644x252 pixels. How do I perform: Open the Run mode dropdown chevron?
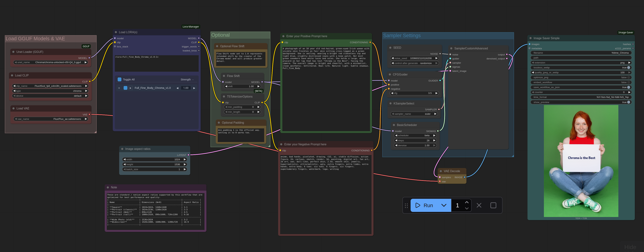[x=444, y=205]
